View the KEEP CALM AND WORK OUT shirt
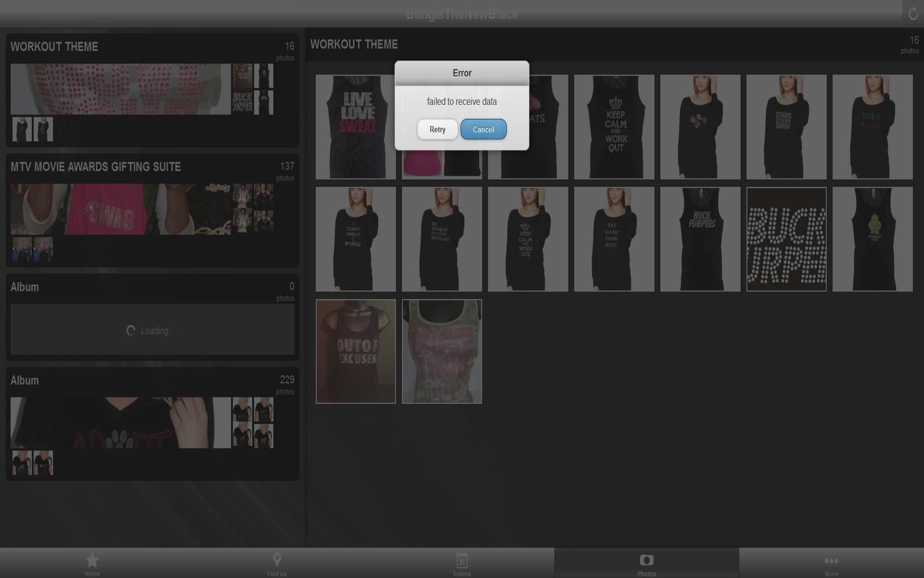 click(614, 127)
